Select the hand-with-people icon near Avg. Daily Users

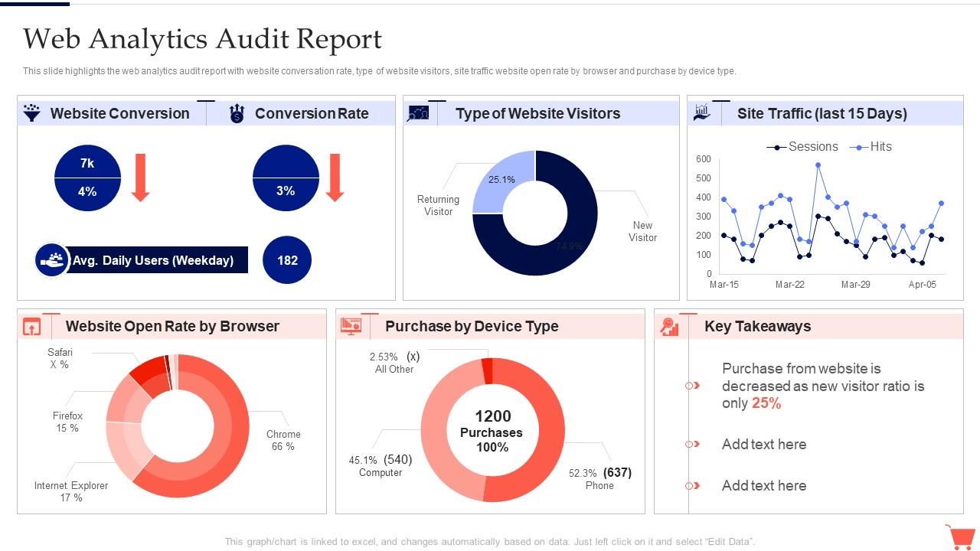(x=51, y=260)
